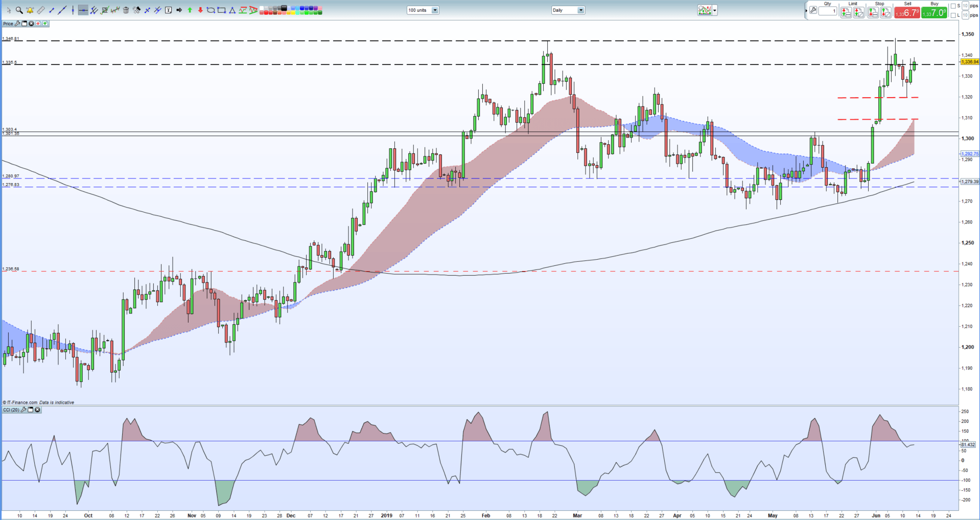Open CCI (20) wrench settings

point(24,410)
